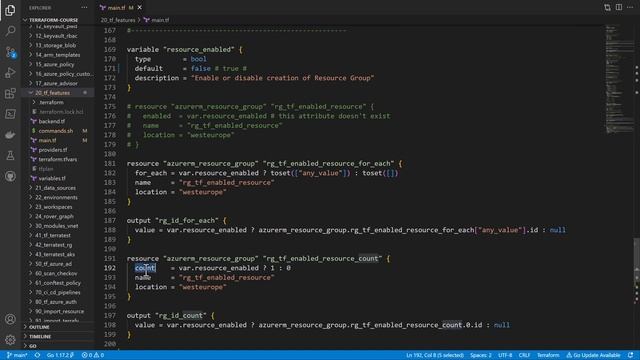The width and height of the screenshot is (640, 360).
Task: Open the GitHub view in activity bar
Action: coord(10,176)
